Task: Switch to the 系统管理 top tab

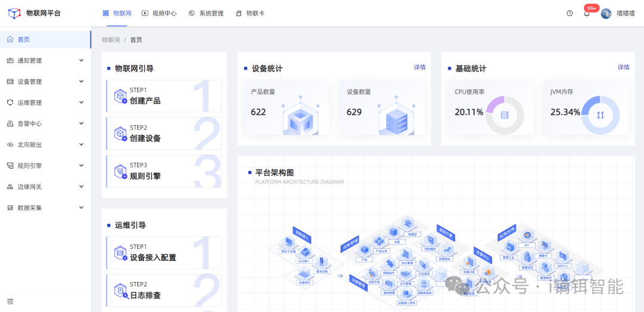Action: point(206,13)
